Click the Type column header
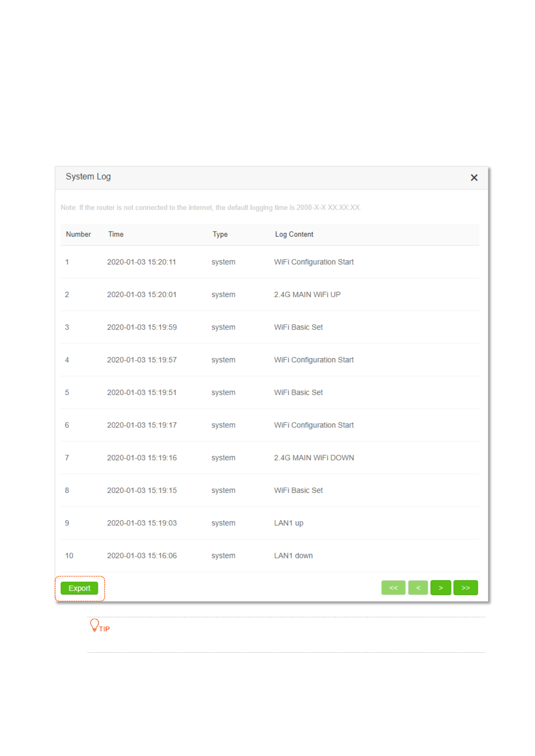535x756 pixels. click(220, 234)
